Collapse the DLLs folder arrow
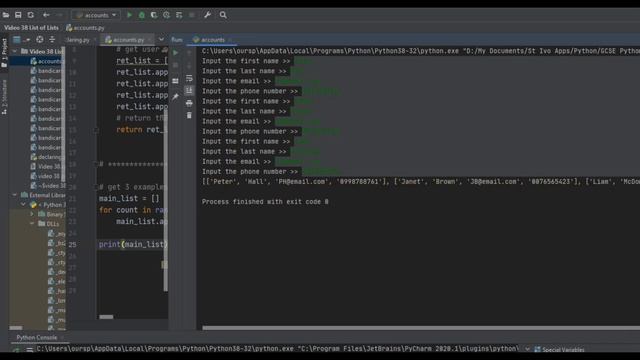 [x=32, y=224]
